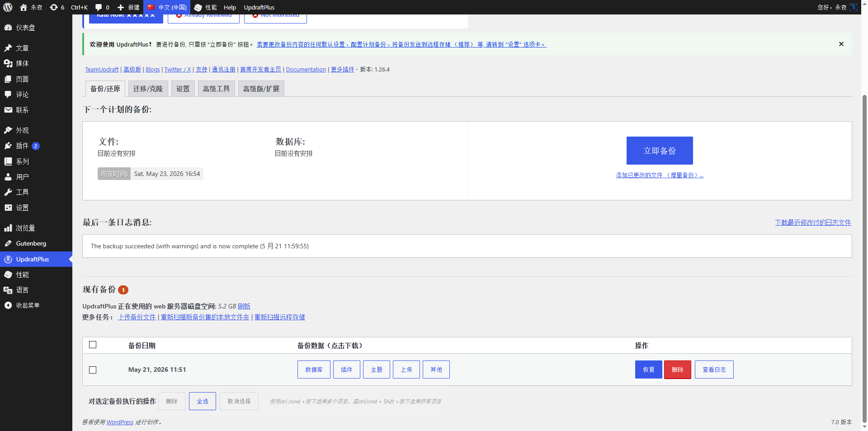Open 联系 contact mail icon
This screenshot has width=868, height=431.
[8, 110]
